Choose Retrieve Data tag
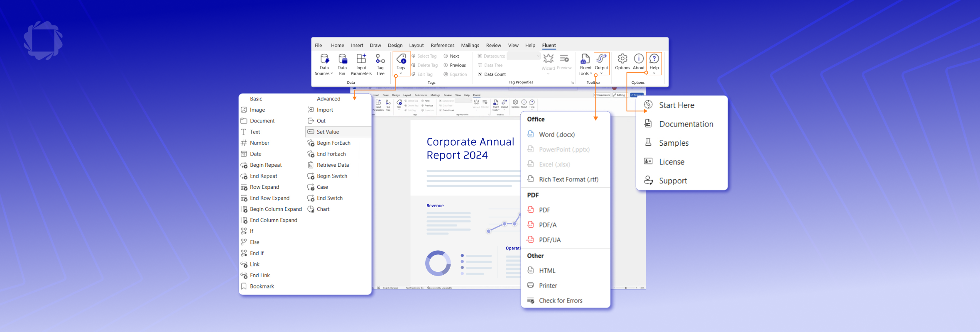Screen dimensions: 980x332 (x=328, y=165)
